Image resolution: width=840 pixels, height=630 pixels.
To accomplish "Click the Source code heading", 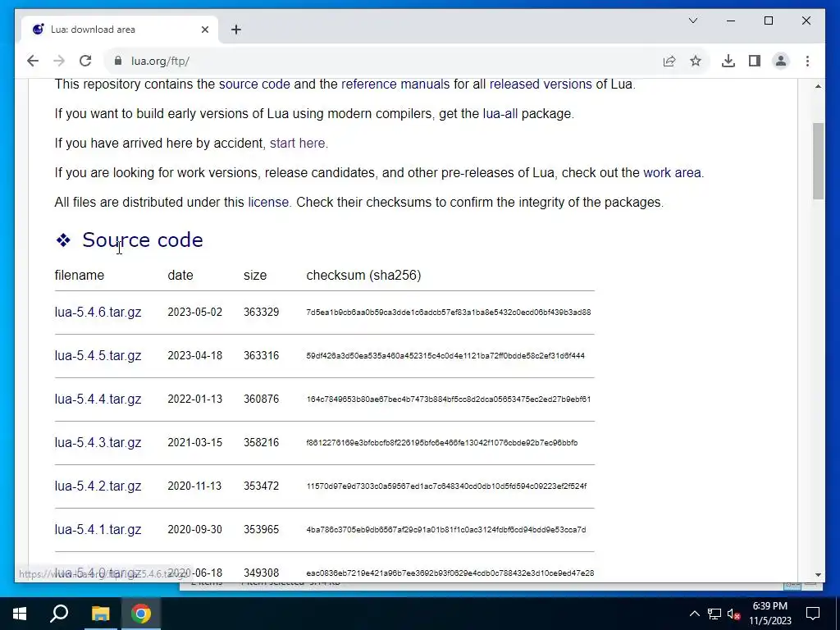I will [x=143, y=240].
